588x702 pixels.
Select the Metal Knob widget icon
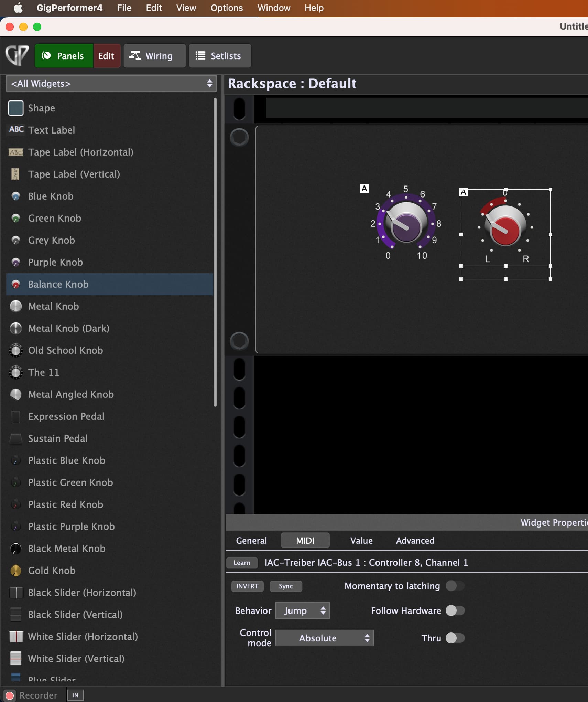[15, 306]
